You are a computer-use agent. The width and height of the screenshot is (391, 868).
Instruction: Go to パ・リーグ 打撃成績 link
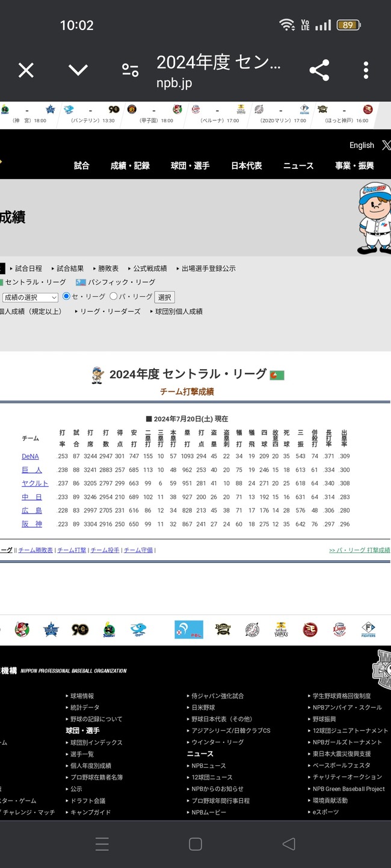[360, 550]
